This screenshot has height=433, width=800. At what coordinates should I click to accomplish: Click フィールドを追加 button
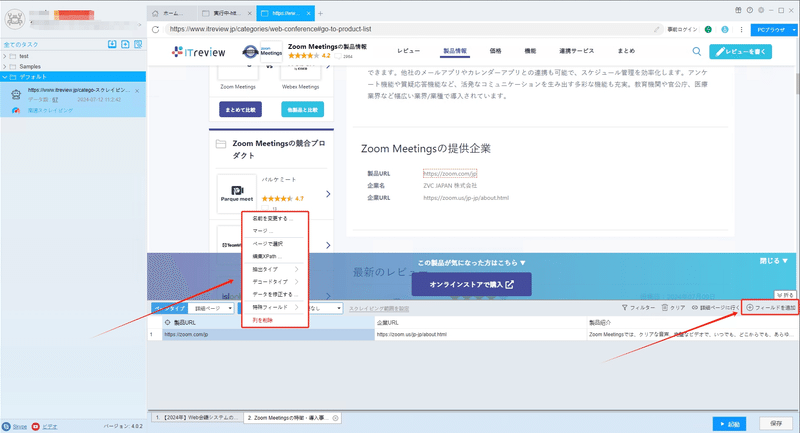(x=770, y=308)
